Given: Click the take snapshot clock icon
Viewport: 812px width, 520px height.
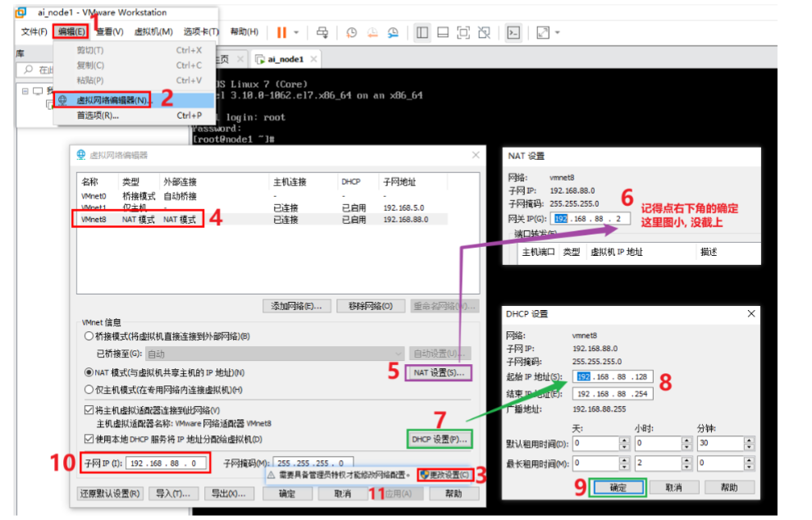Looking at the screenshot, I should [352, 33].
